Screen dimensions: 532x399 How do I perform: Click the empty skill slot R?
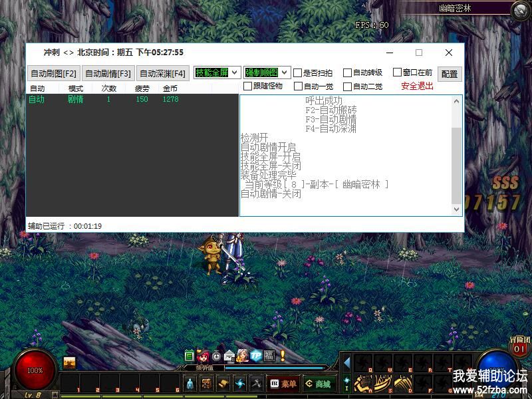tap(424, 363)
